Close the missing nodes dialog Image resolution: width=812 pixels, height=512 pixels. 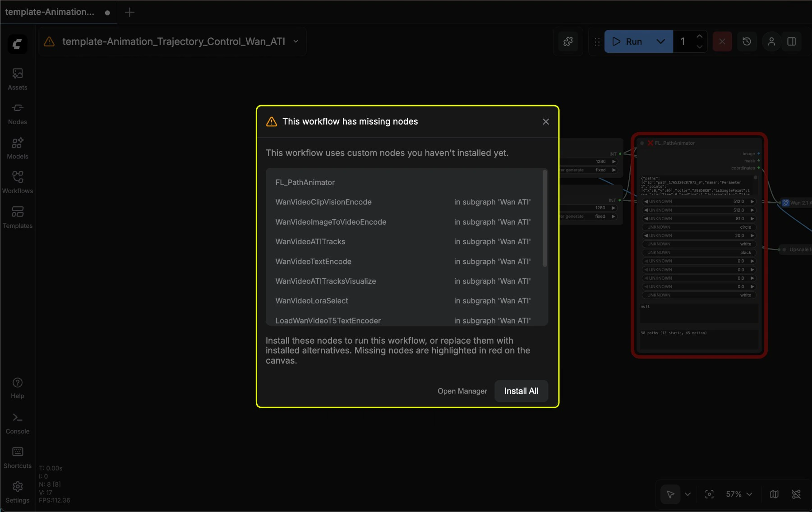[x=546, y=122]
